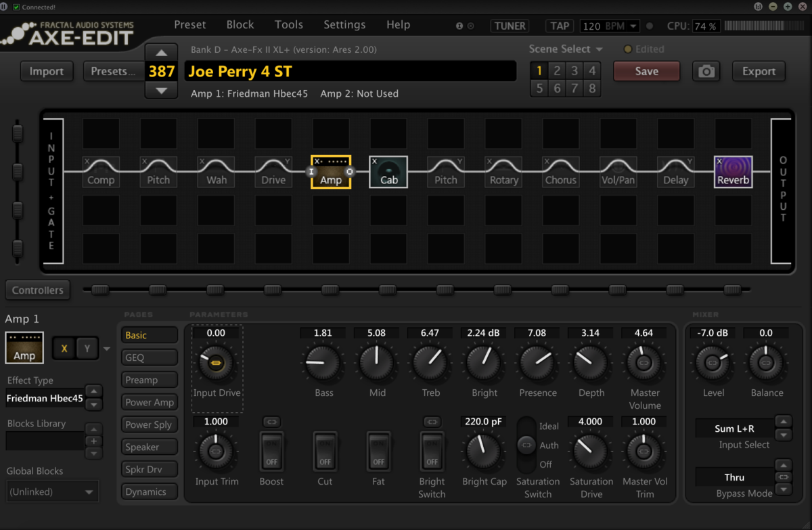Step Input Select up arrow
Viewport: 812px width, 530px height.
pyautogui.click(x=783, y=422)
